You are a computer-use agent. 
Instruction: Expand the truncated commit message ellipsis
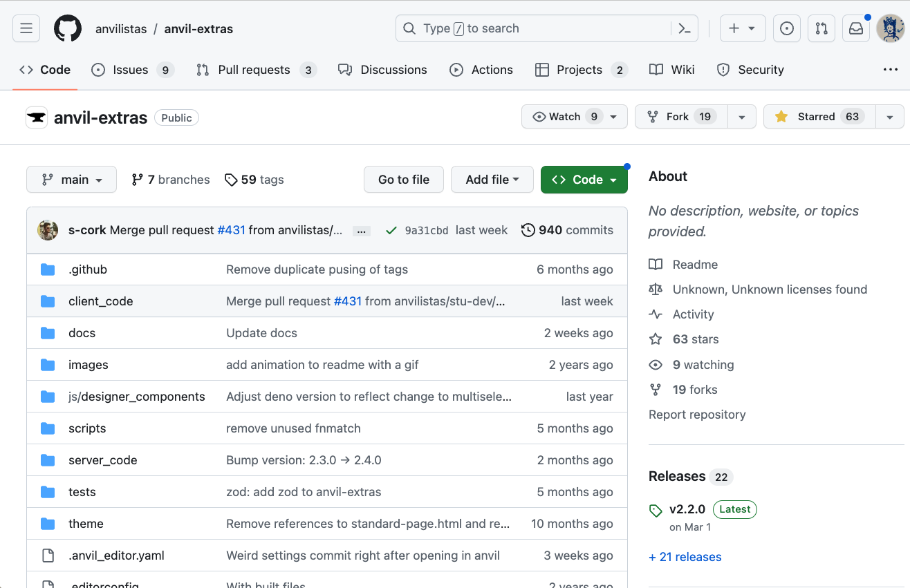point(361,231)
